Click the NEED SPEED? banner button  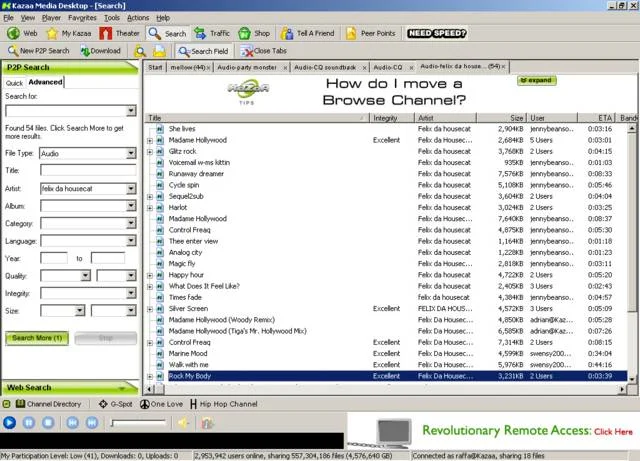[437, 33]
